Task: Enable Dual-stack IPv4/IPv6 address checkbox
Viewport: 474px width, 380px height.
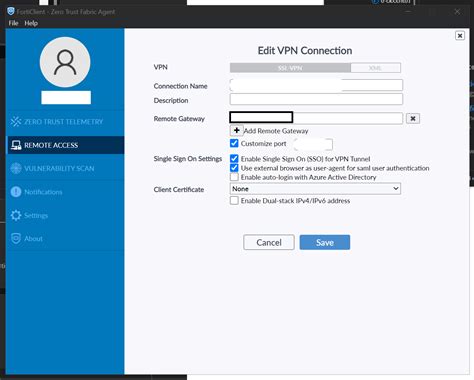Action: [x=234, y=201]
